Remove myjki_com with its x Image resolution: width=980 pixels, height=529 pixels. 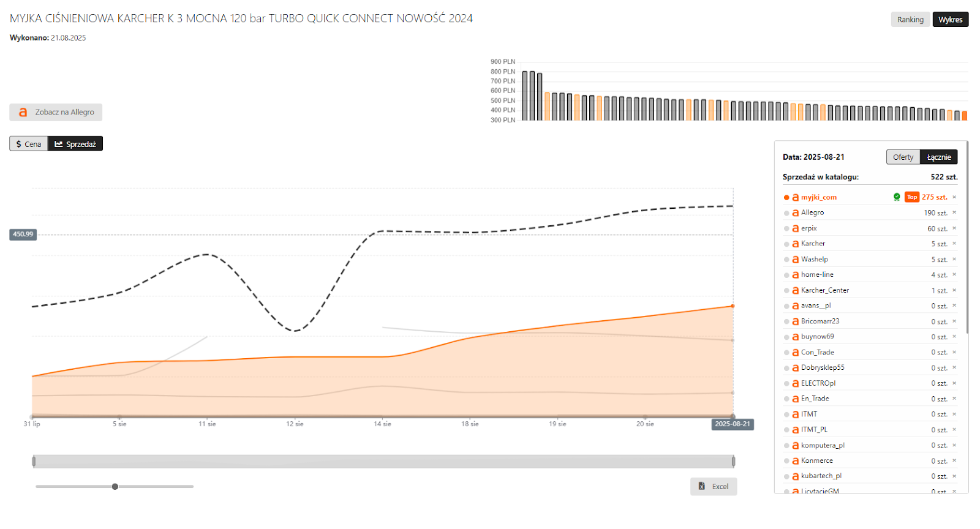click(x=954, y=197)
